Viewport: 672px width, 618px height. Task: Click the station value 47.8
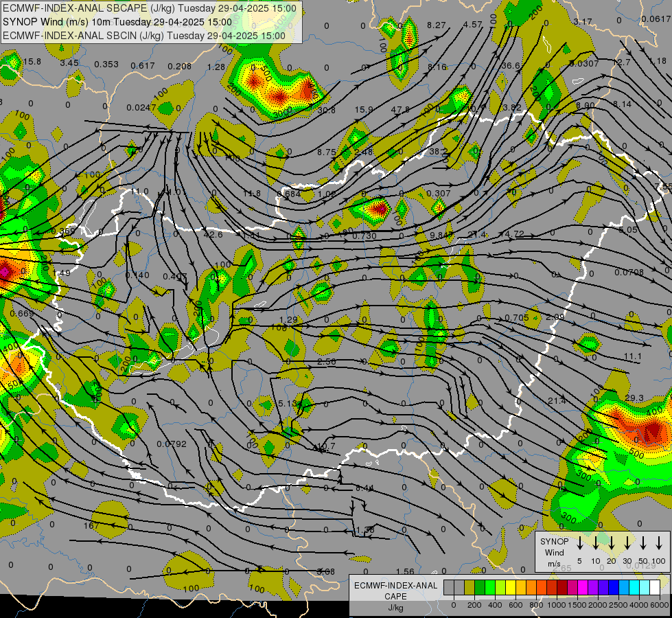coord(400,110)
